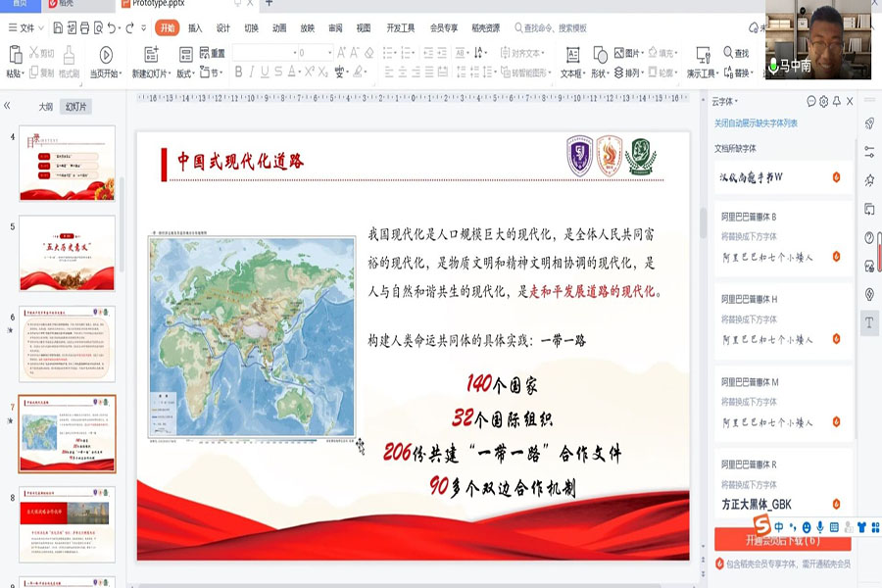Decrease font size with the smaller A
882x588 pixels.
(x=355, y=53)
